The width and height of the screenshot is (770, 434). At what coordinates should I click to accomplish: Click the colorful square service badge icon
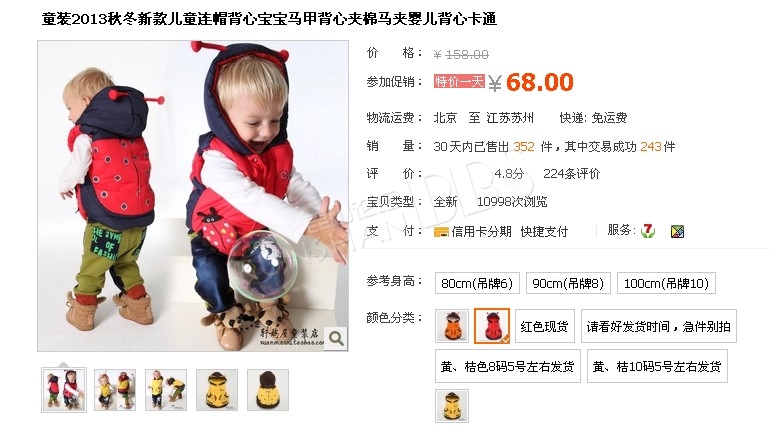[678, 231]
